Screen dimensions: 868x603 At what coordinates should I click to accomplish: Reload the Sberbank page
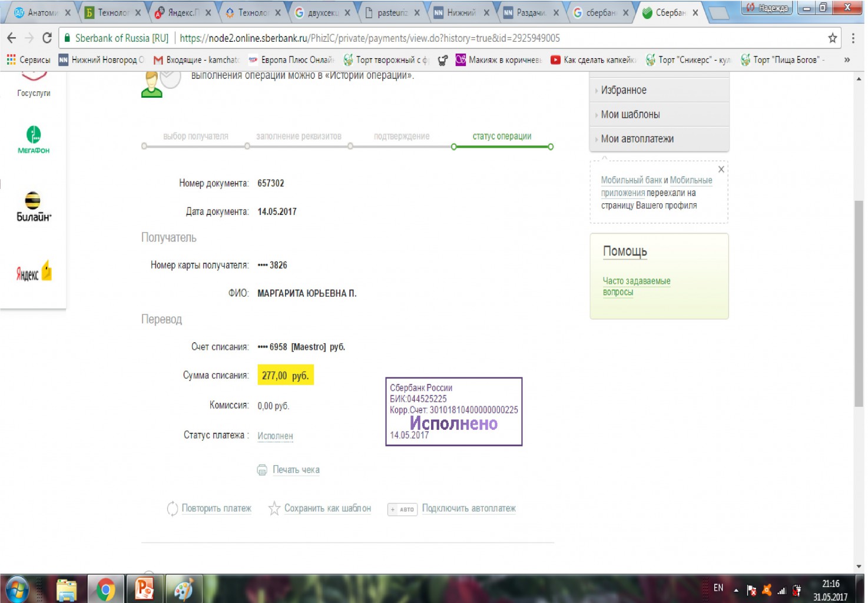coord(47,38)
